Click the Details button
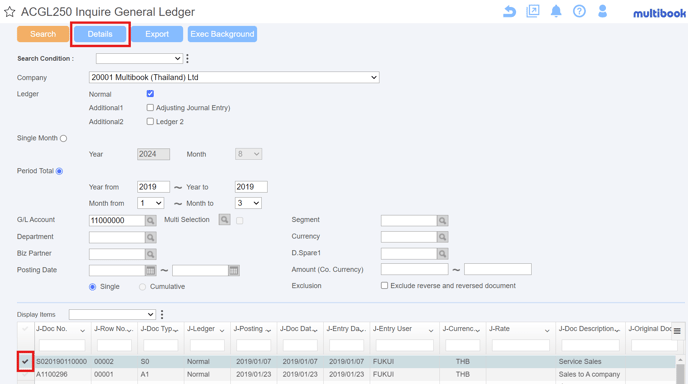The height and width of the screenshot is (384, 688). click(x=100, y=34)
